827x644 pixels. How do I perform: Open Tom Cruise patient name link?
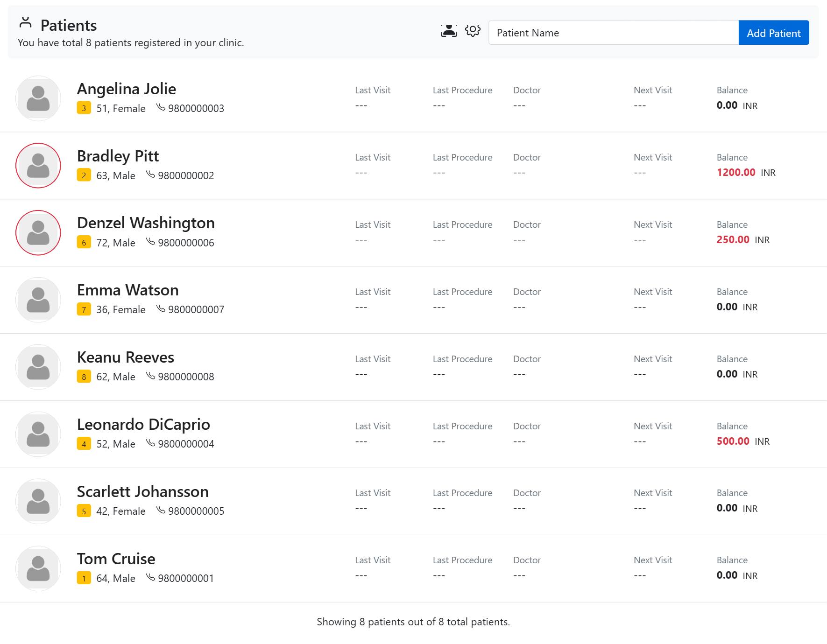coord(116,559)
